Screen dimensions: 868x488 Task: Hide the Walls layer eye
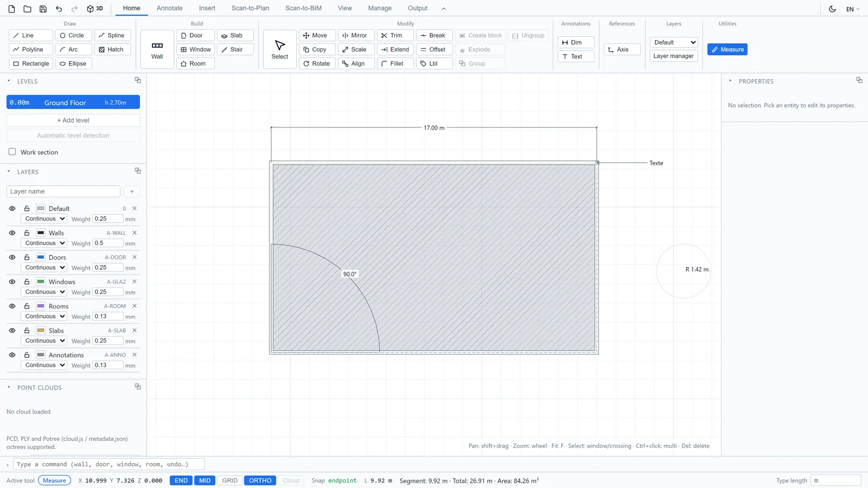[x=12, y=233]
